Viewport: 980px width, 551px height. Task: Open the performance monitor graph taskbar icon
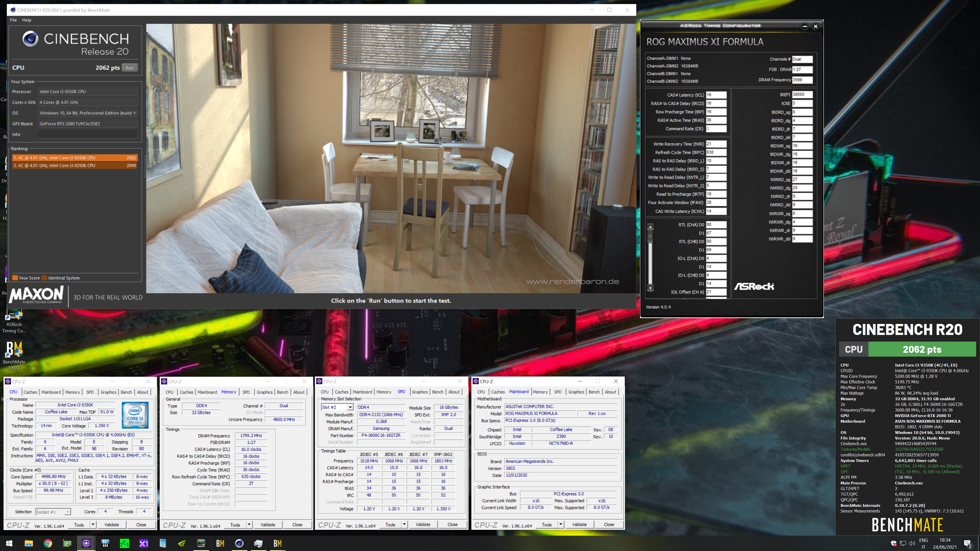[x=258, y=543]
